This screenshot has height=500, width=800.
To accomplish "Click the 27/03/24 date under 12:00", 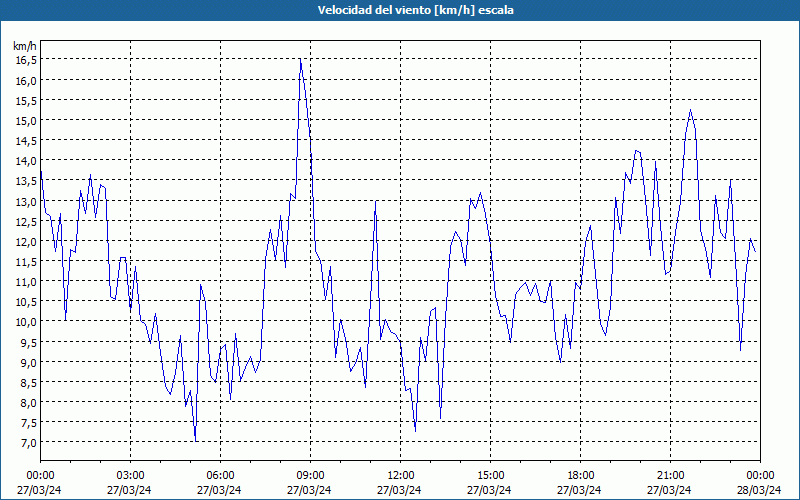I will (399, 490).
